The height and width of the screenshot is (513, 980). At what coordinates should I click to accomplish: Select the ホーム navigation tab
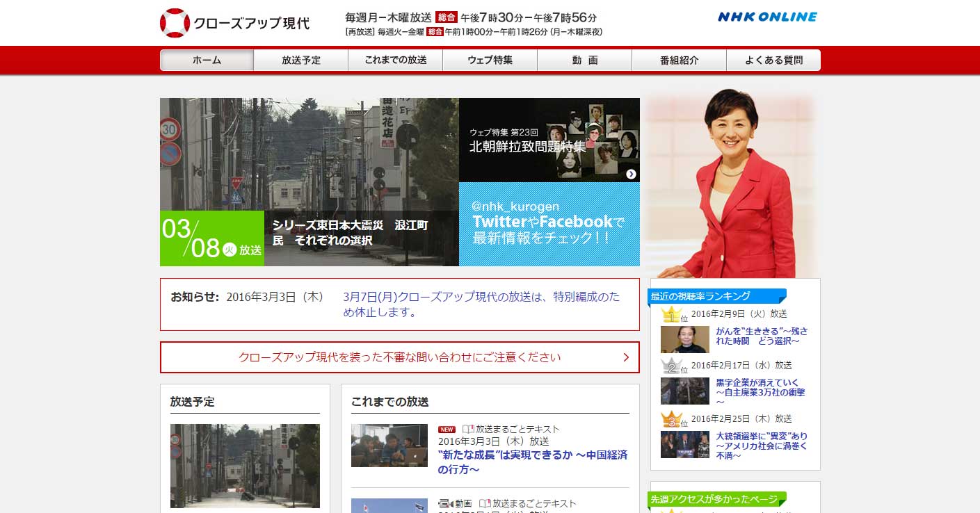[207, 60]
